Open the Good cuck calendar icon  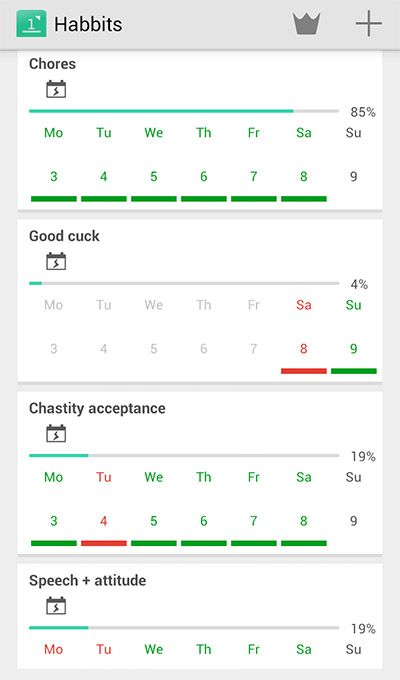point(56,261)
